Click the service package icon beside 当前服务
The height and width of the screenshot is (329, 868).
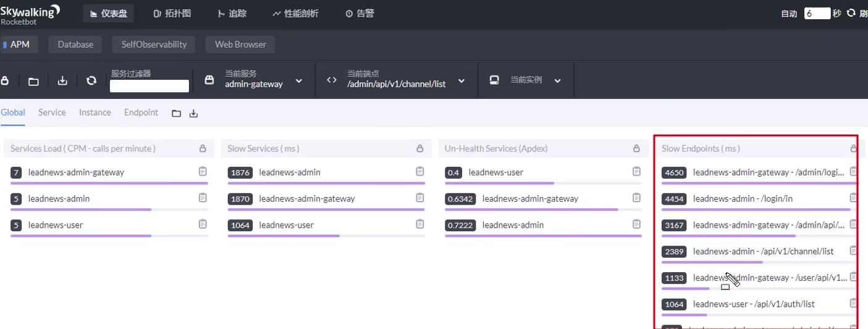(x=209, y=80)
